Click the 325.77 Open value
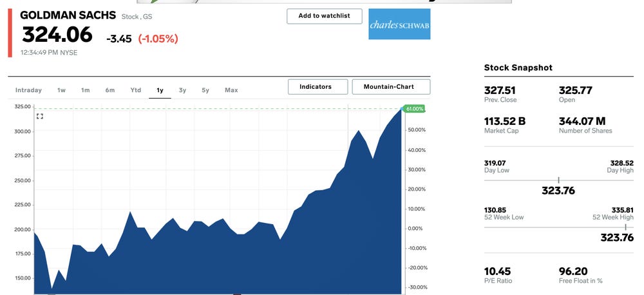The height and width of the screenshot is (295, 644). 575,90
